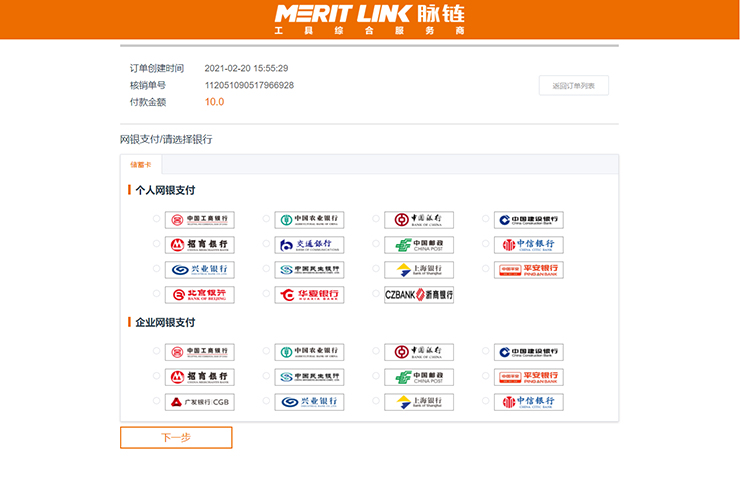The height and width of the screenshot is (480, 740).
Task: Click China Merchants Bank logo in personal section
Action: (x=200, y=245)
